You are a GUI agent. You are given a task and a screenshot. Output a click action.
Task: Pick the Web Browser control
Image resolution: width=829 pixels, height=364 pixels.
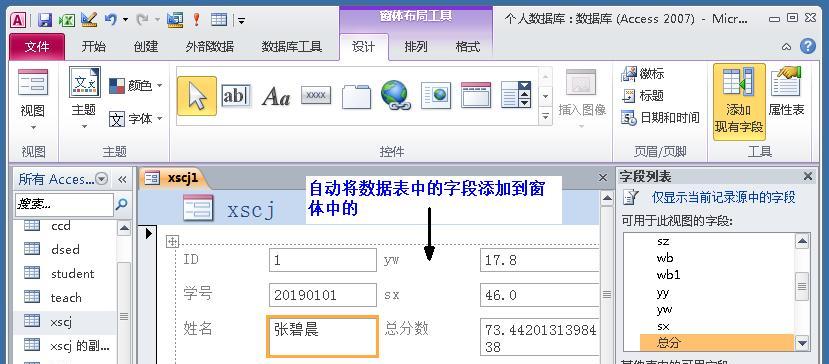click(x=436, y=96)
